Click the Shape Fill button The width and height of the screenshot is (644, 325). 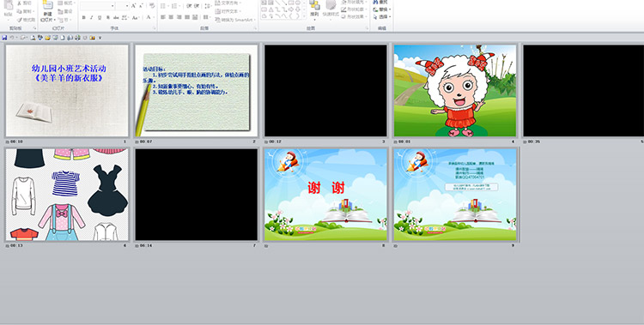point(355,2)
